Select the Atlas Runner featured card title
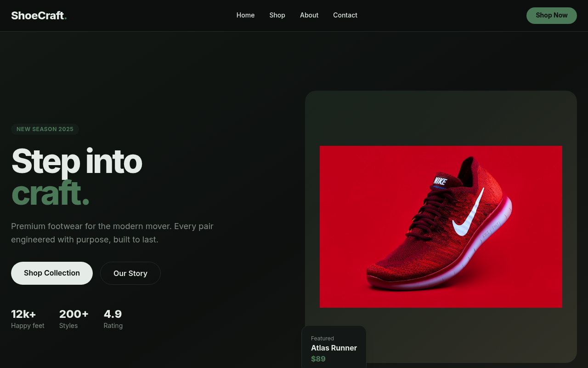Image resolution: width=588 pixels, height=368 pixels. coord(334,348)
